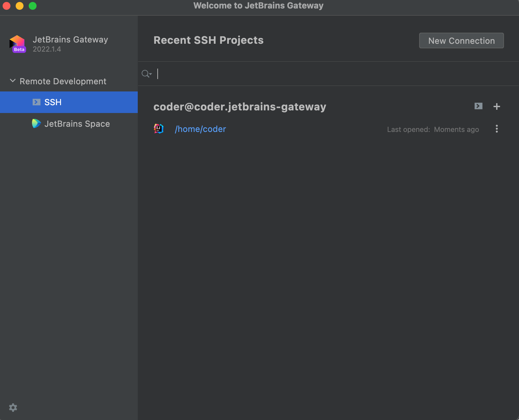The image size is (519, 420).
Task: Click the SSH terminal icon in sidebar
Action: [37, 102]
